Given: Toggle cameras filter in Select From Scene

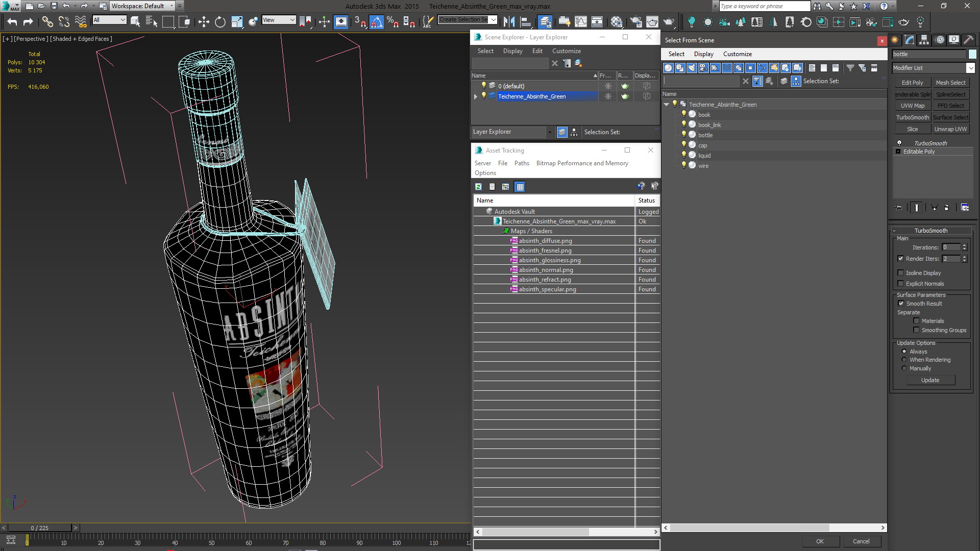Looking at the screenshot, I should [x=703, y=68].
